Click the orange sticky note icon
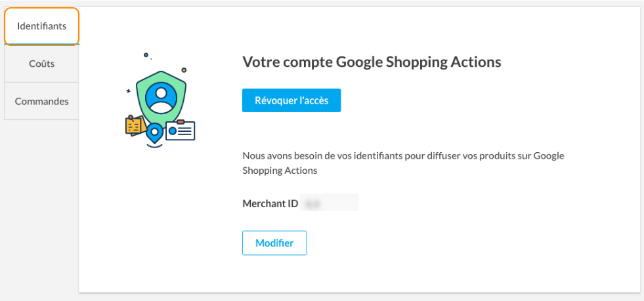The image size is (644, 301). pyautogui.click(x=134, y=125)
